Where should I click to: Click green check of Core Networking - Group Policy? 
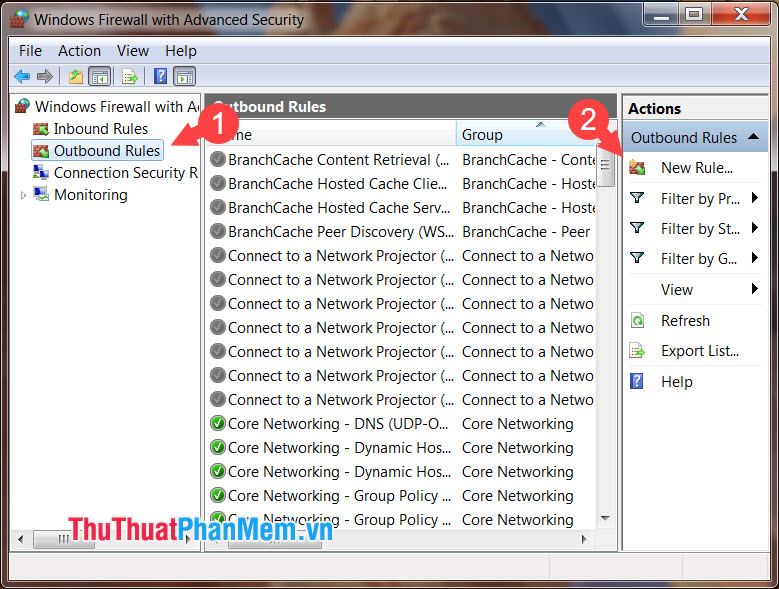(218, 496)
